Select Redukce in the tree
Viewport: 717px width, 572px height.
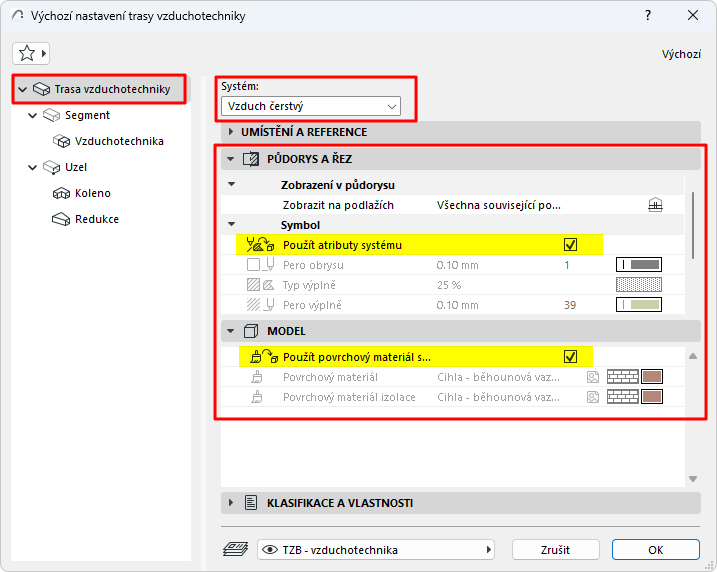tap(97, 219)
